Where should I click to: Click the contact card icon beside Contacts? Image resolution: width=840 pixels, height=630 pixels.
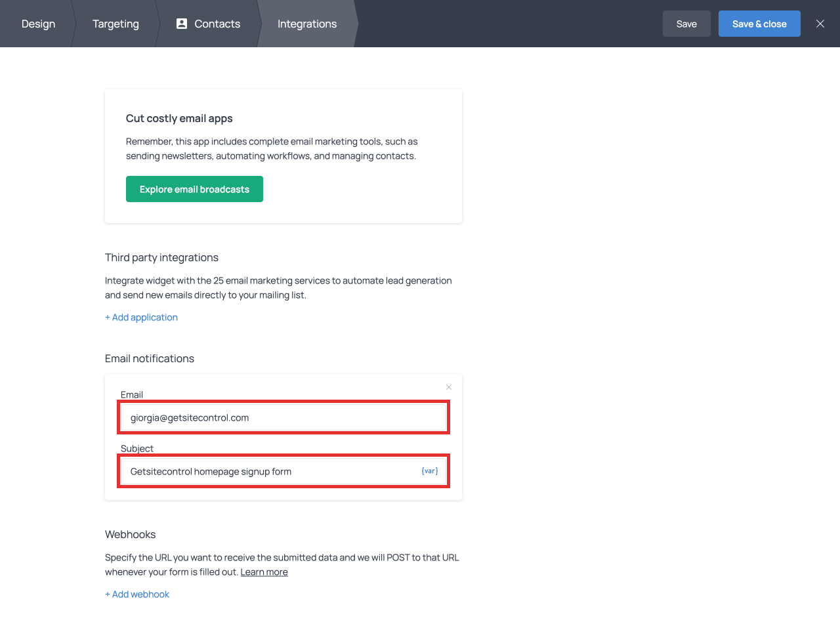182,24
